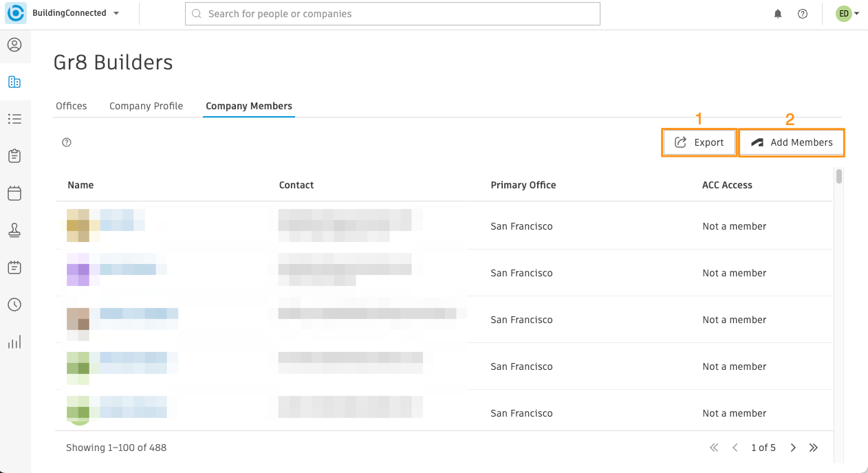Click the Name column header

tap(80, 185)
